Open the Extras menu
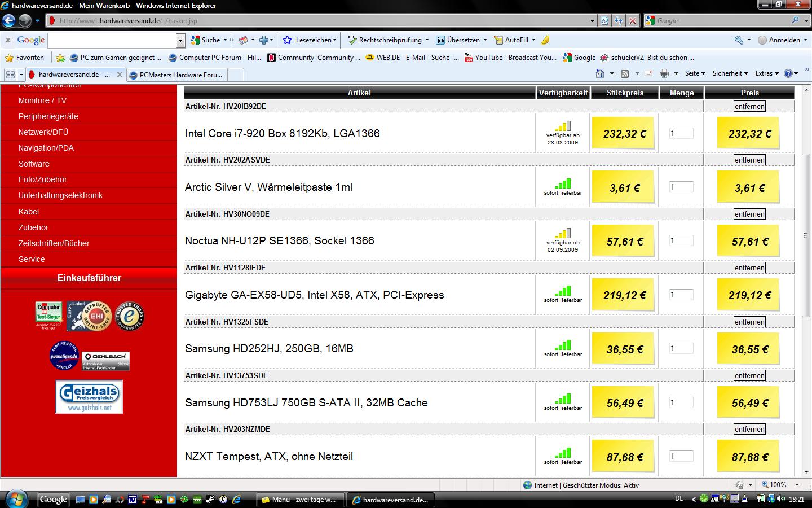The width and height of the screenshot is (812, 508). click(x=767, y=73)
